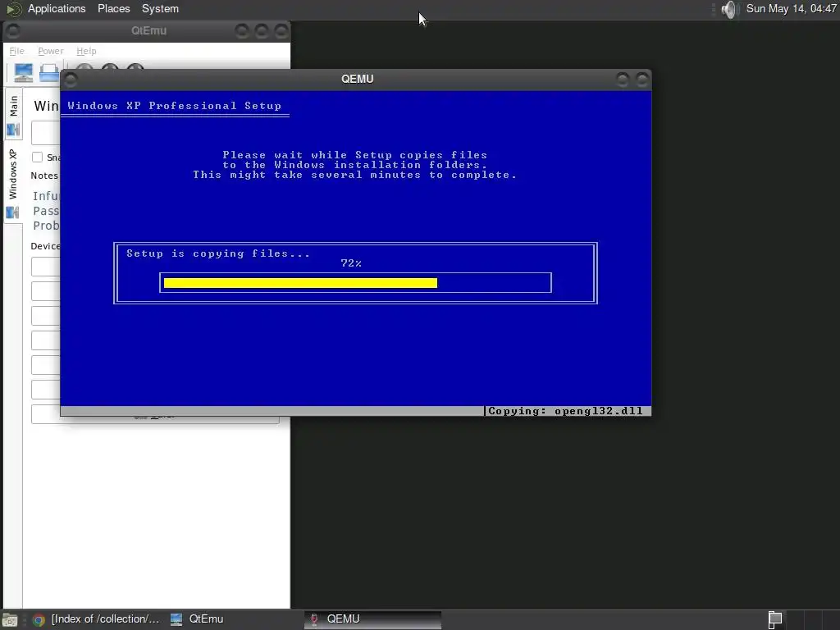Switch to the Windows XP tab
This screenshot has height=630, width=840.
click(13, 183)
